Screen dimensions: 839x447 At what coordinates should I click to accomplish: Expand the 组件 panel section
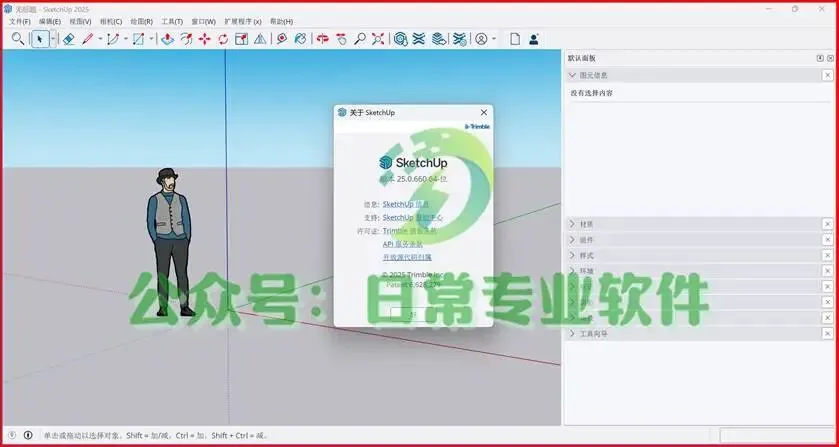[x=573, y=240]
